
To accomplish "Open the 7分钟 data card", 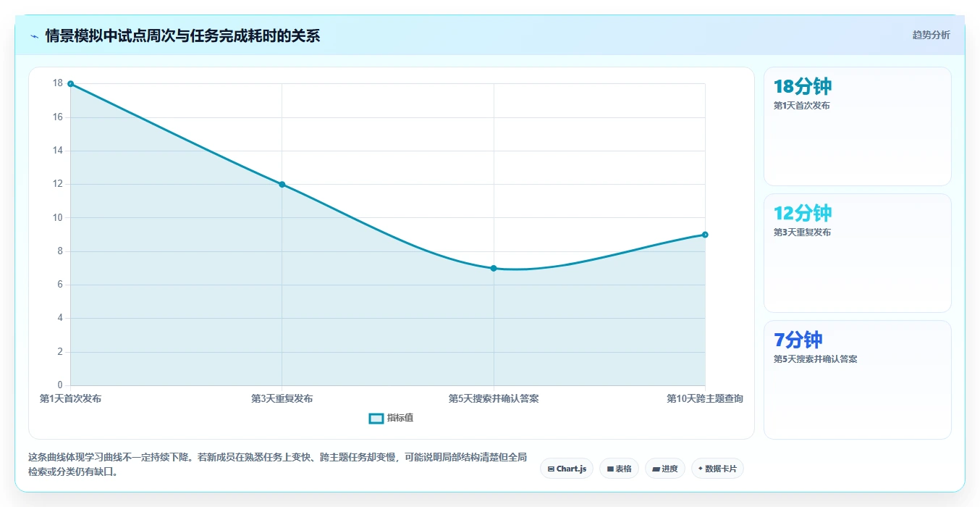I will [x=857, y=380].
